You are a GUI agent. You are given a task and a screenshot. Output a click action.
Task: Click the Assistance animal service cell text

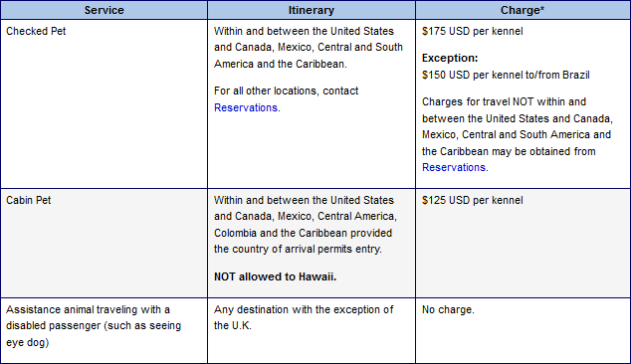click(x=94, y=326)
